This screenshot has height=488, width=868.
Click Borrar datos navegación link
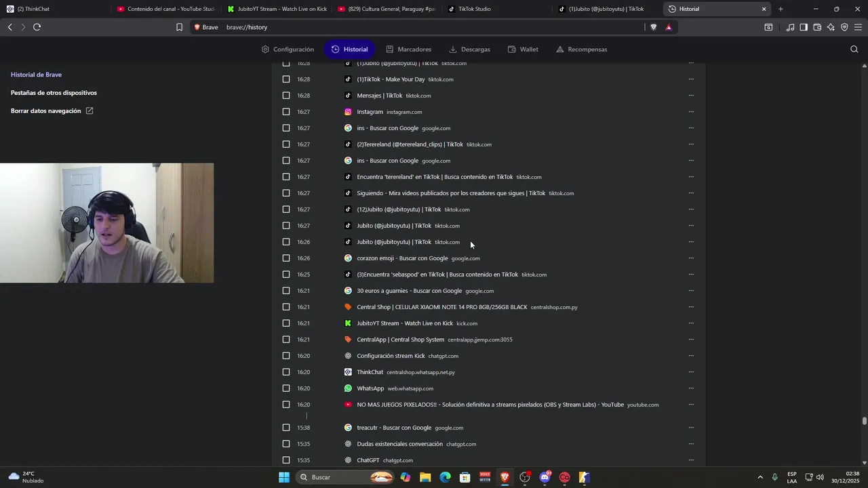pos(52,110)
